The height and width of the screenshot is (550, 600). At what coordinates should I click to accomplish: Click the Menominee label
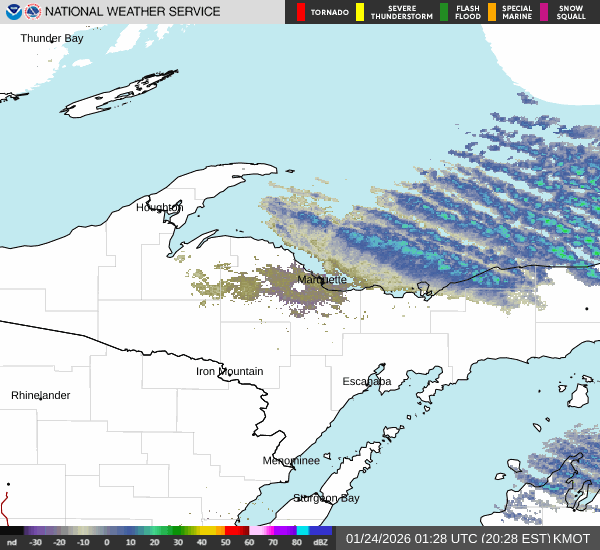click(x=291, y=461)
